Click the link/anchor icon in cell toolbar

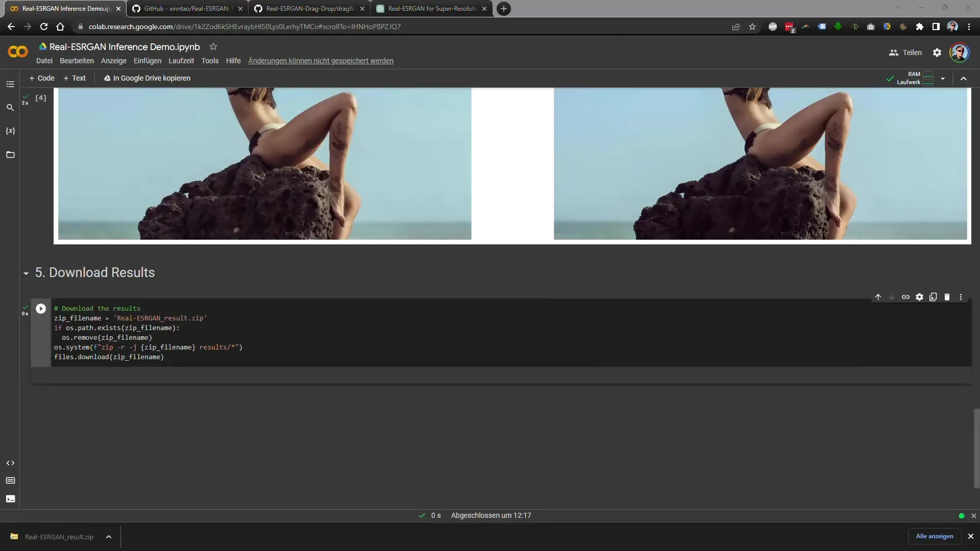pos(905,297)
